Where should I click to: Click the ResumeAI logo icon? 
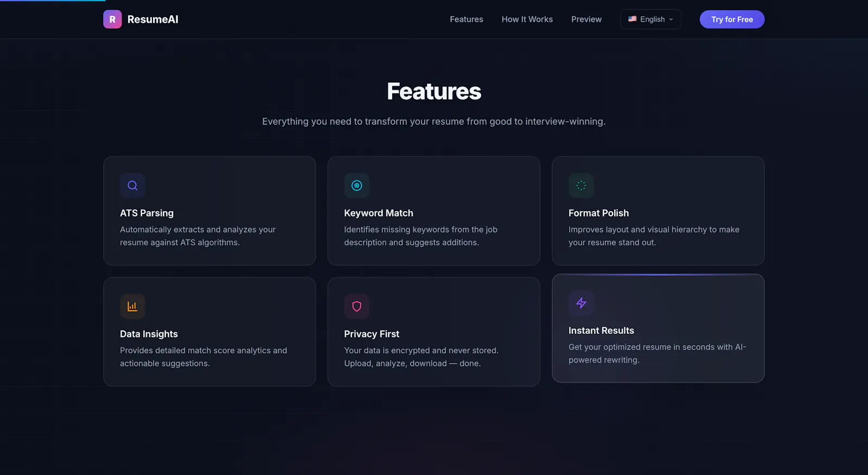coord(112,19)
